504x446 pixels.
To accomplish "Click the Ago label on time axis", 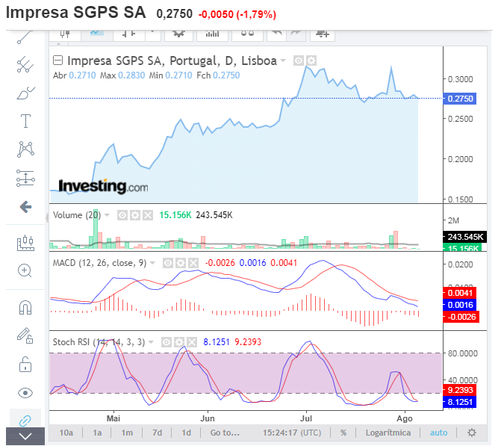I will pos(405,418).
